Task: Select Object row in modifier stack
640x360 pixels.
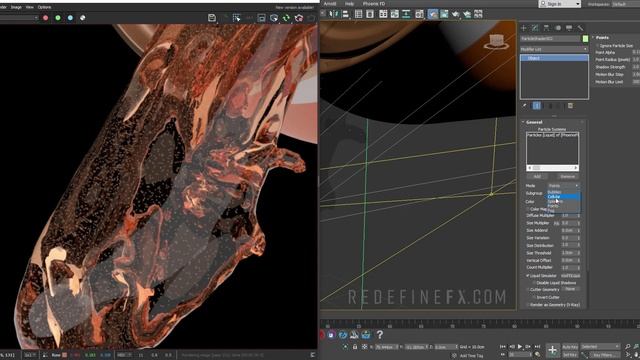Action: click(x=554, y=58)
